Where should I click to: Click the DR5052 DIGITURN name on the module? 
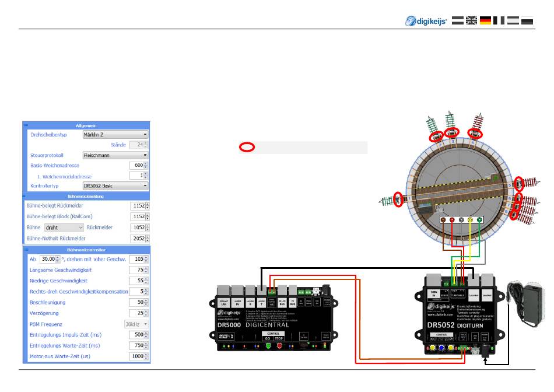coord(455,325)
